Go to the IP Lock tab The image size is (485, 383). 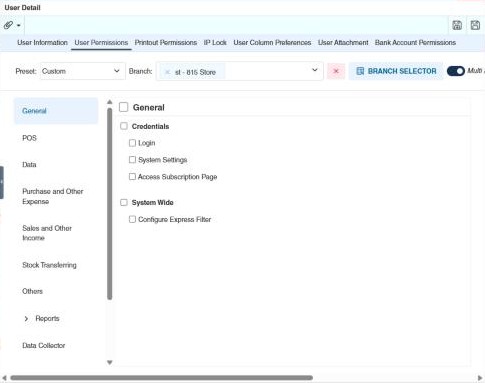coord(215,43)
